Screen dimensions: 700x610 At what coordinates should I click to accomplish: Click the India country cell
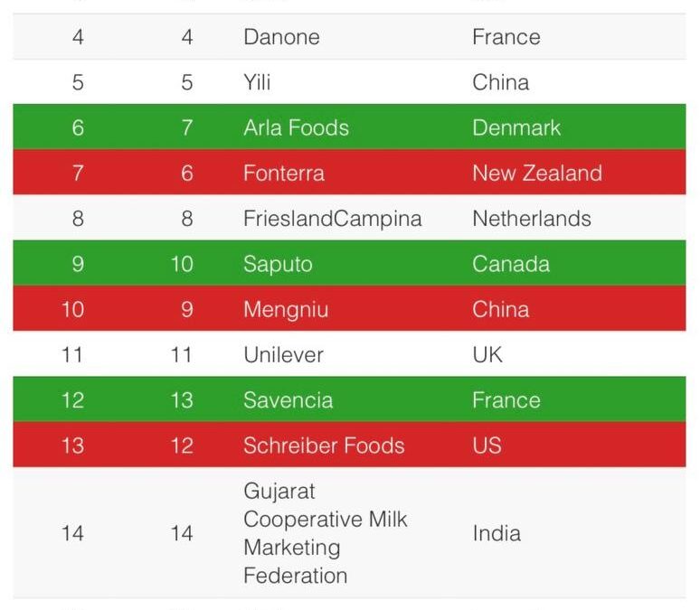point(497,534)
